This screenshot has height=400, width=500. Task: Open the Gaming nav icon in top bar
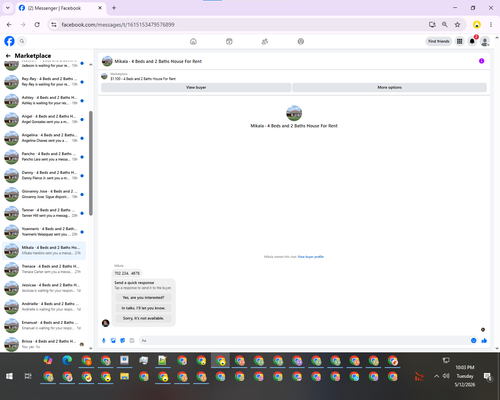tap(301, 41)
